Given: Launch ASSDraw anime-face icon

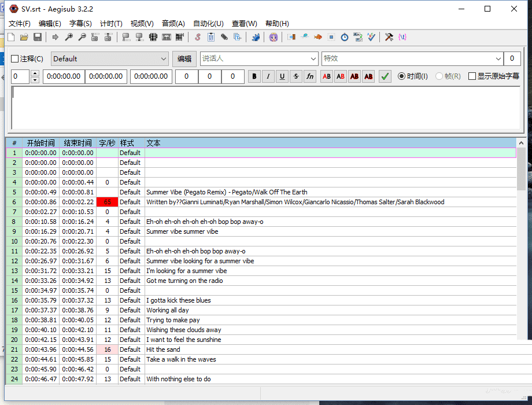Looking at the screenshot, I should 274,37.
